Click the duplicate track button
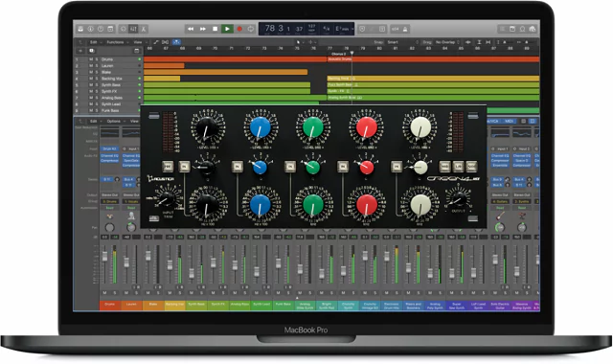The height and width of the screenshot is (364, 613). click(x=92, y=51)
